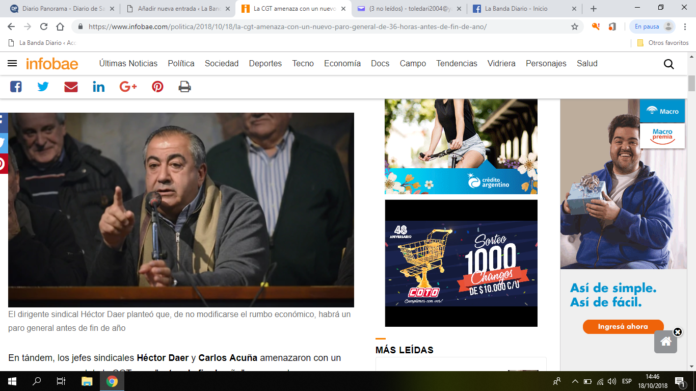The image size is (696, 391).
Task: Open a new browser tab
Action: tap(593, 8)
